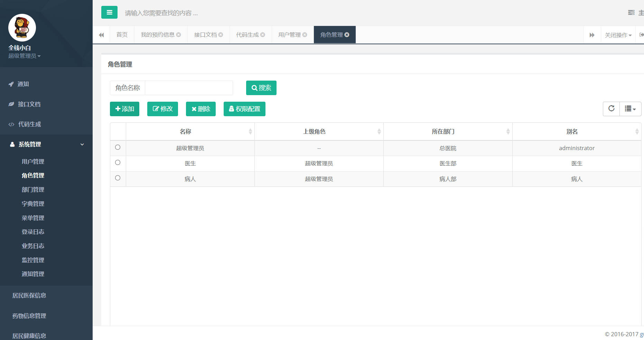Click the 权限配置 permission button
The width and height of the screenshot is (644, 340).
click(244, 109)
